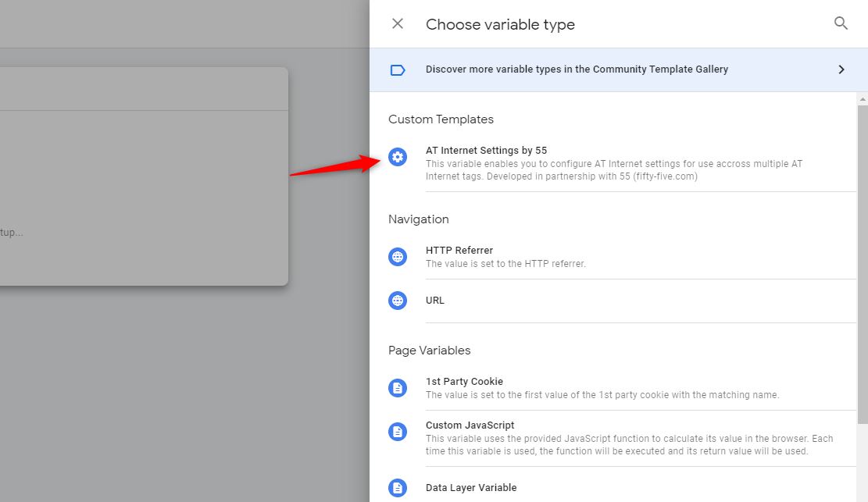868x502 pixels.
Task: Select the URL variable type
Action: 435,301
